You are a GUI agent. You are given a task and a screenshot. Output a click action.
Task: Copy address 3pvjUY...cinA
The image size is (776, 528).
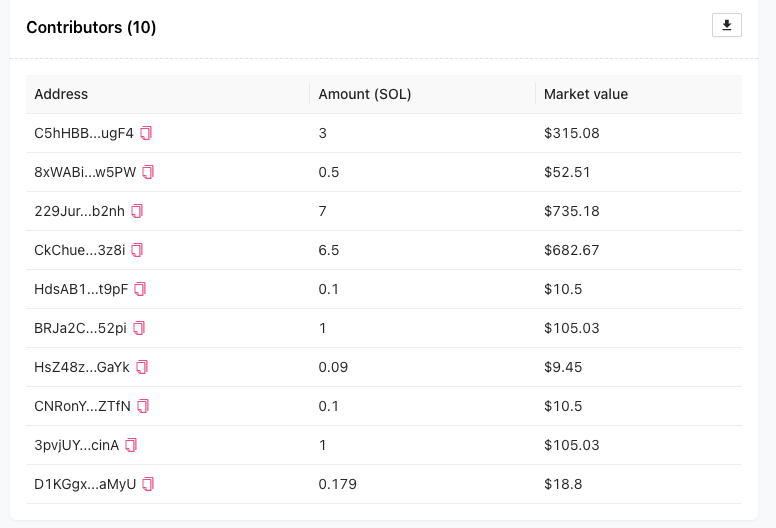(131, 445)
